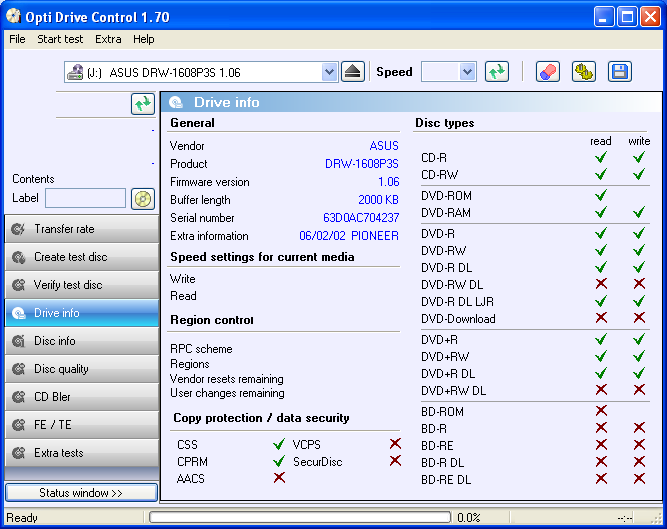Click the progress bar showing 0.0%

tap(300, 517)
